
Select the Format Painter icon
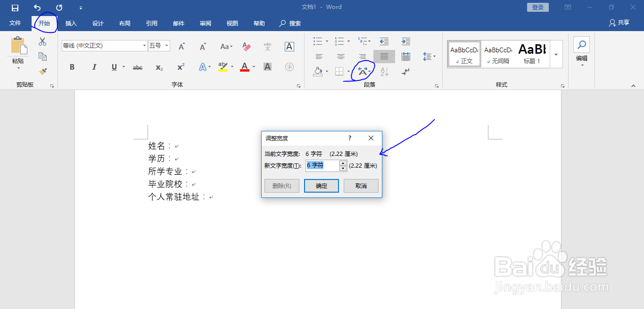pos(42,71)
